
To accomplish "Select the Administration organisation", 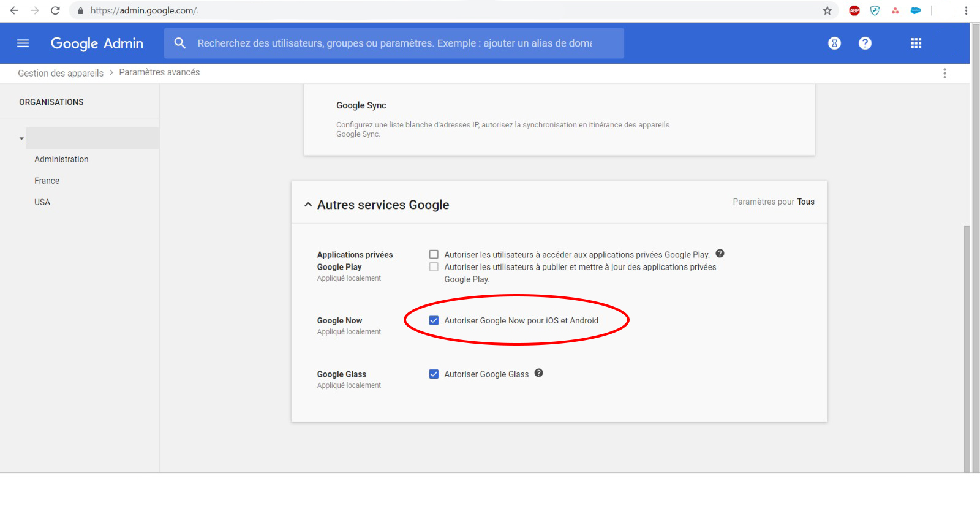I will 61,159.
